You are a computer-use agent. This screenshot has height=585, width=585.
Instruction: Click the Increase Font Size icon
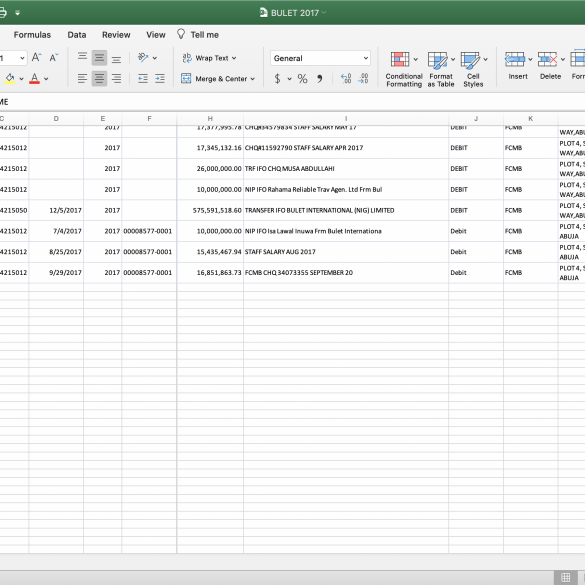36,57
